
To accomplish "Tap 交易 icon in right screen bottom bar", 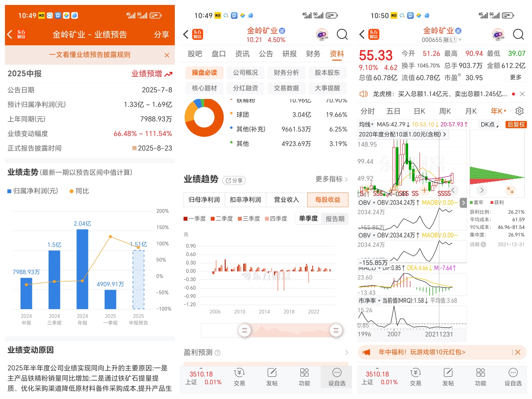I will click(415, 377).
